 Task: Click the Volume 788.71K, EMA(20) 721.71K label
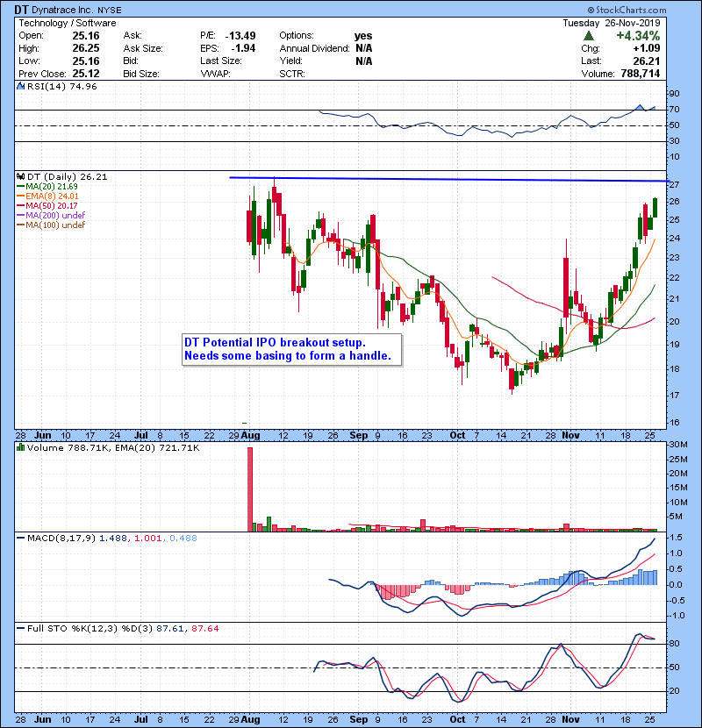point(113,447)
